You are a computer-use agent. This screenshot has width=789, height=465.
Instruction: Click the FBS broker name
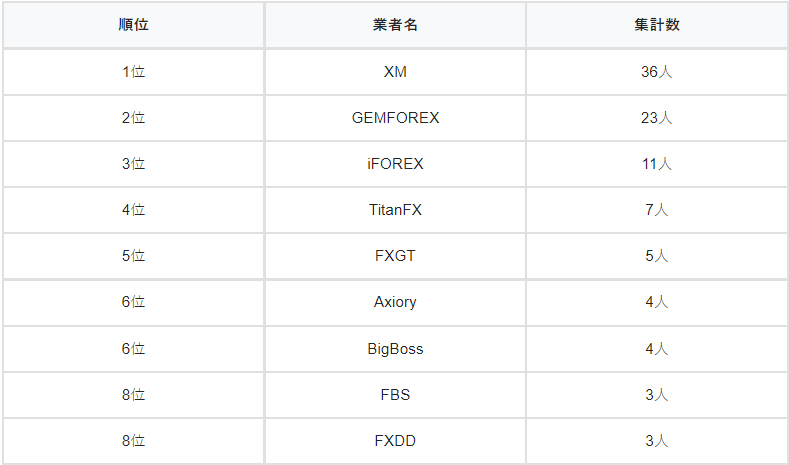(x=395, y=395)
